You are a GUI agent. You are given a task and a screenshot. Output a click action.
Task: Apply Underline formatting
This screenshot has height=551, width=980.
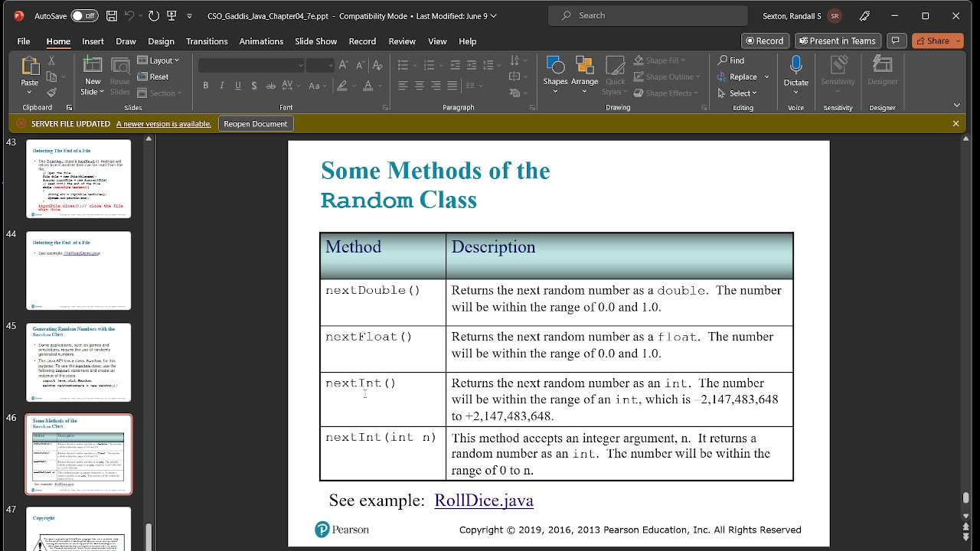238,86
